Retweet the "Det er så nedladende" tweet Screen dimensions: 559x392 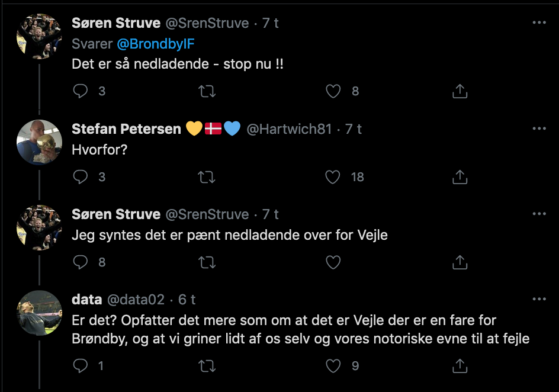207,91
